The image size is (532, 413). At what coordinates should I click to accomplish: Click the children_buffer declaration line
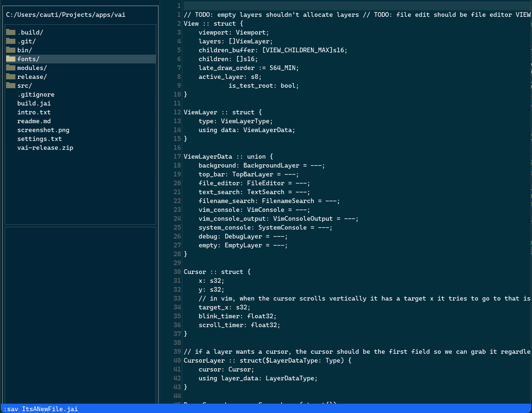(273, 50)
